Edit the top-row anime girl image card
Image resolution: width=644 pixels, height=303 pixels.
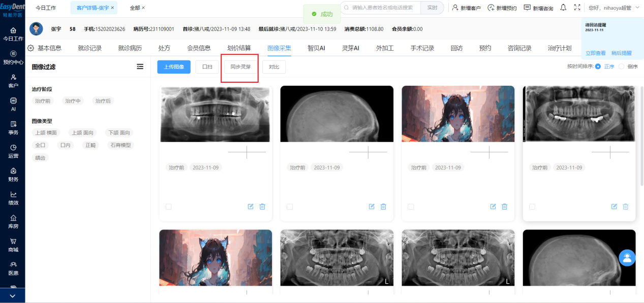click(493, 207)
